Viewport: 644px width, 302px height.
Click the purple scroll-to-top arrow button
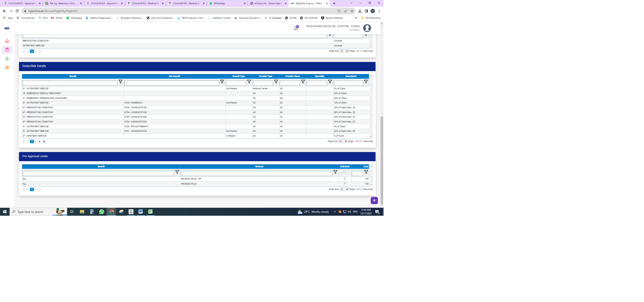coord(374,201)
